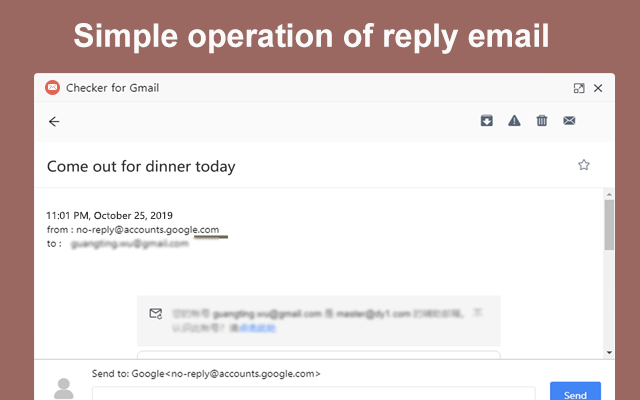The height and width of the screenshot is (400, 640).
Task: Report email as spam
Action: 514,121
